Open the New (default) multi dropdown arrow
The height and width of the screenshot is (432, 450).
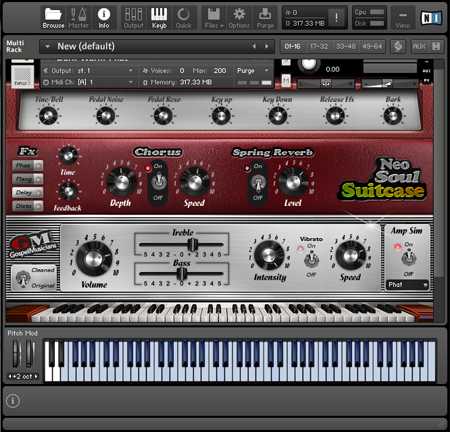click(x=48, y=46)
